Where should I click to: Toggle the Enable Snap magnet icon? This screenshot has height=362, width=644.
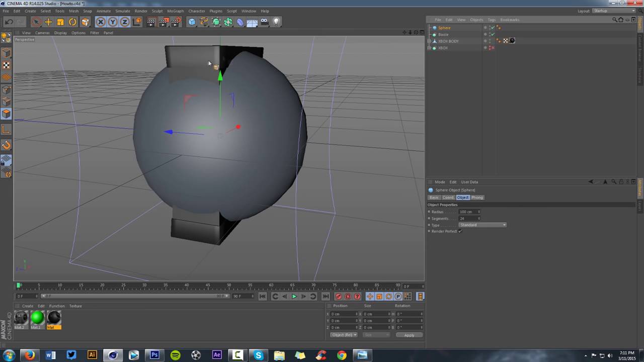(7, 145)
